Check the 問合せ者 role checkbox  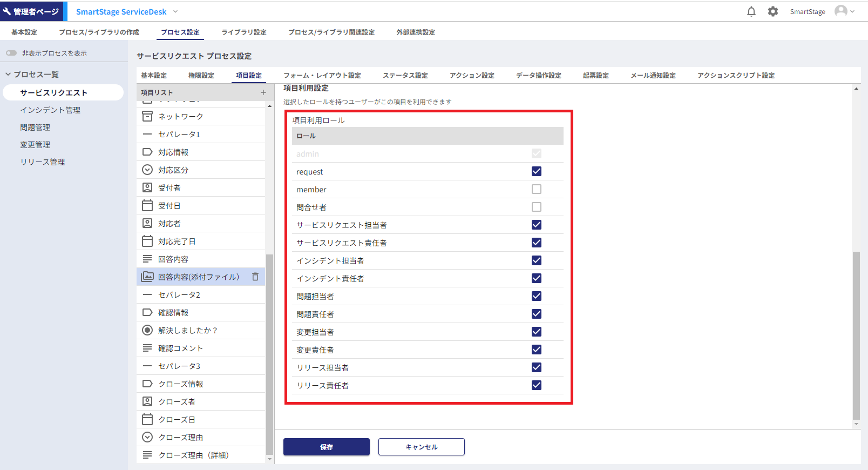pyautogui.click(x=536, y=207)
